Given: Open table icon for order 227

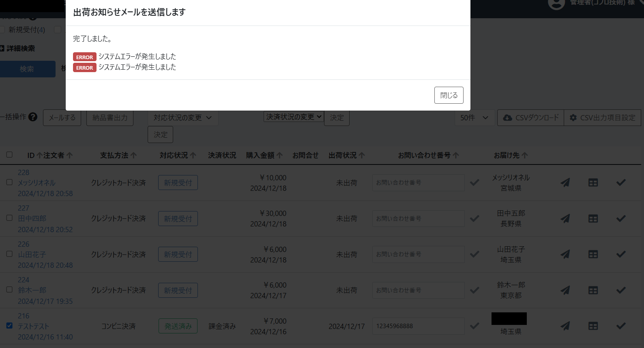Looking at the screenshot, I should 593,219.
